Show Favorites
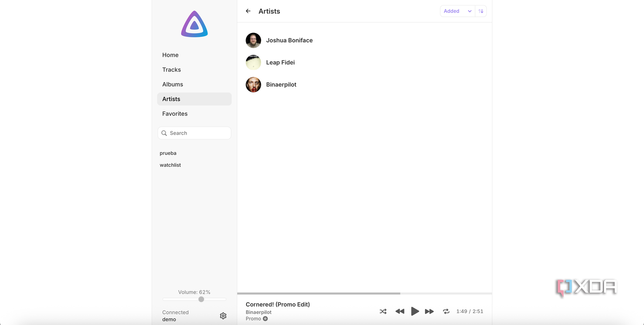644x325 pixels. (194, 114)
